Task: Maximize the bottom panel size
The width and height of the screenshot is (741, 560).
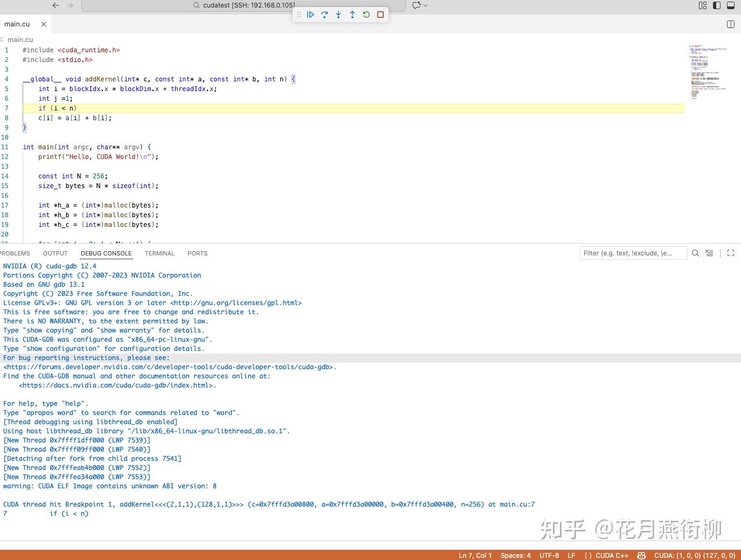Action: click(x=731, y=253)
